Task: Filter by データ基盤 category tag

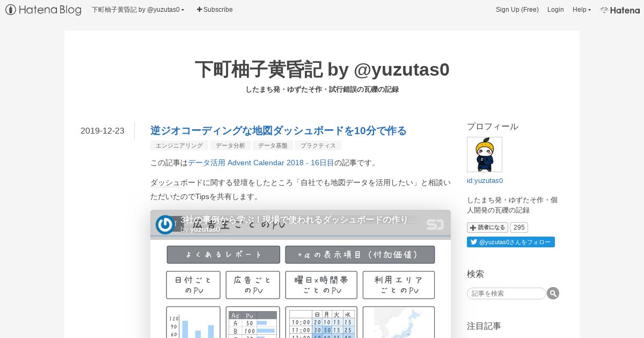Action: click(x=273, y=145)
